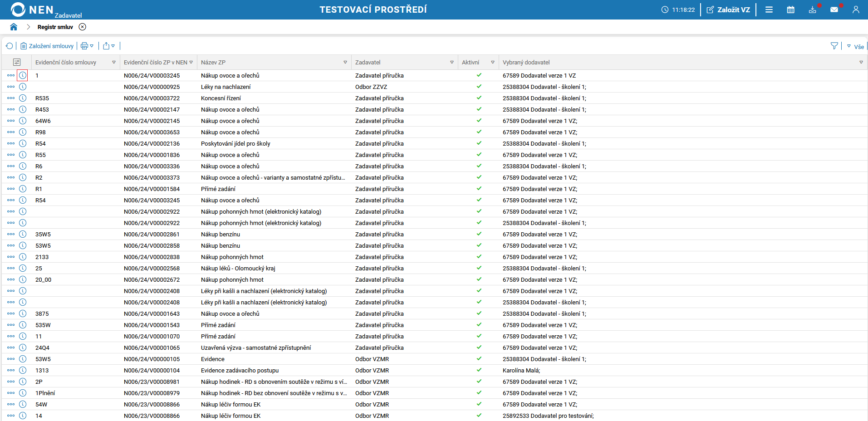Open details via info icon on row 1
The height and width of the screenshot is (421, 868).
23,75
